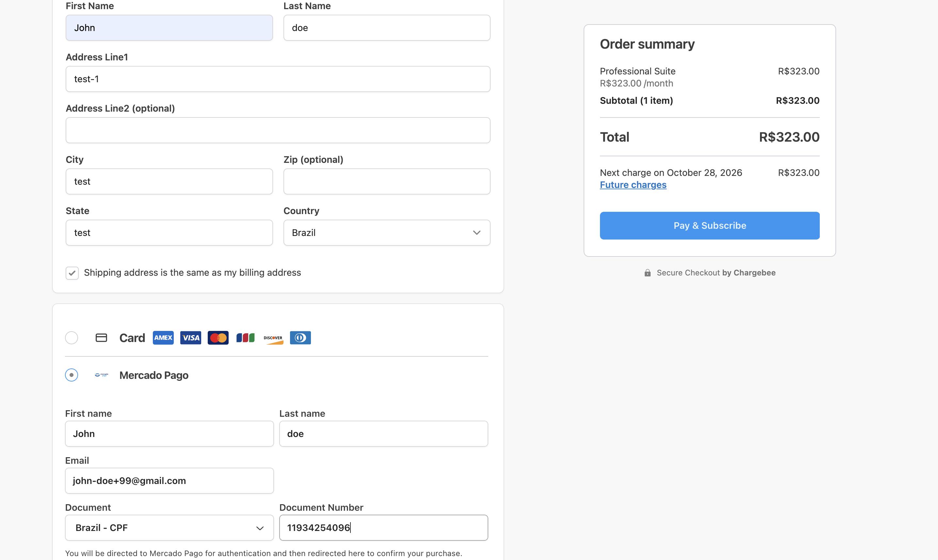Uncheck shipping same as billing checkbox
The height and width of the screenshot is (560, 938).
point(72,273)
